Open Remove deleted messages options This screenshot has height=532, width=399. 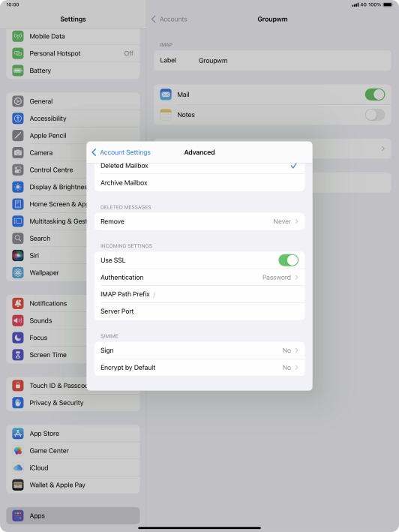pos(199,221)
